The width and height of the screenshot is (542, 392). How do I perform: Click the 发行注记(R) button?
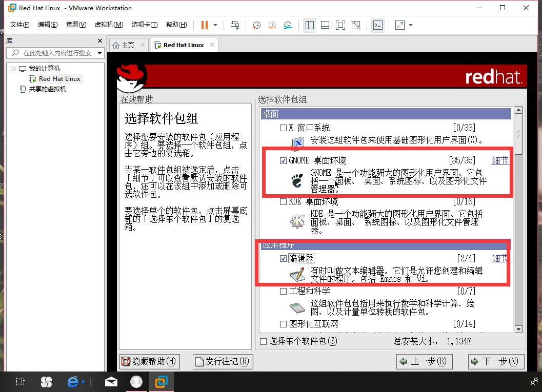(223, 362)
